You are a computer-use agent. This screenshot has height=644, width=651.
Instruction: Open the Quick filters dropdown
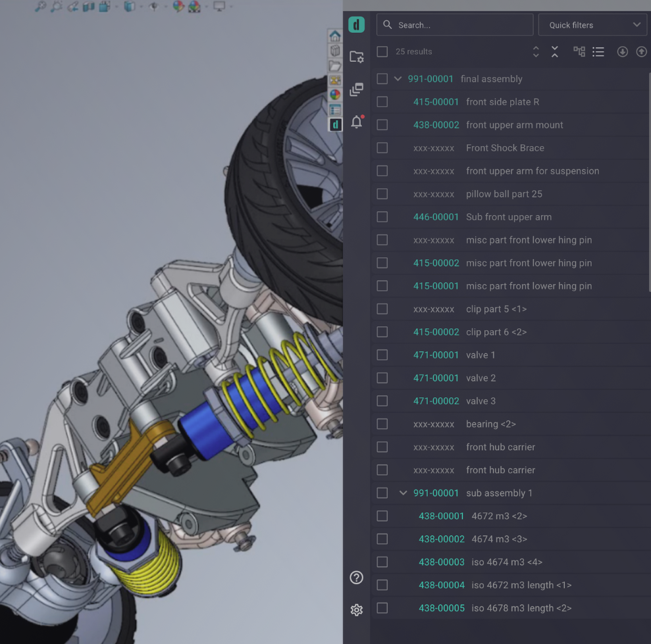click(x=592, y=25)
